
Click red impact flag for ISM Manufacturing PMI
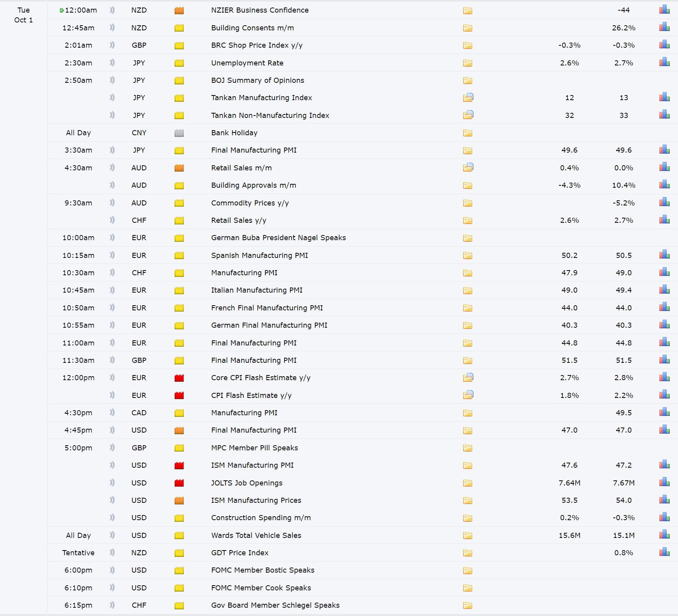pyautogui.click(x=179, y=465)
